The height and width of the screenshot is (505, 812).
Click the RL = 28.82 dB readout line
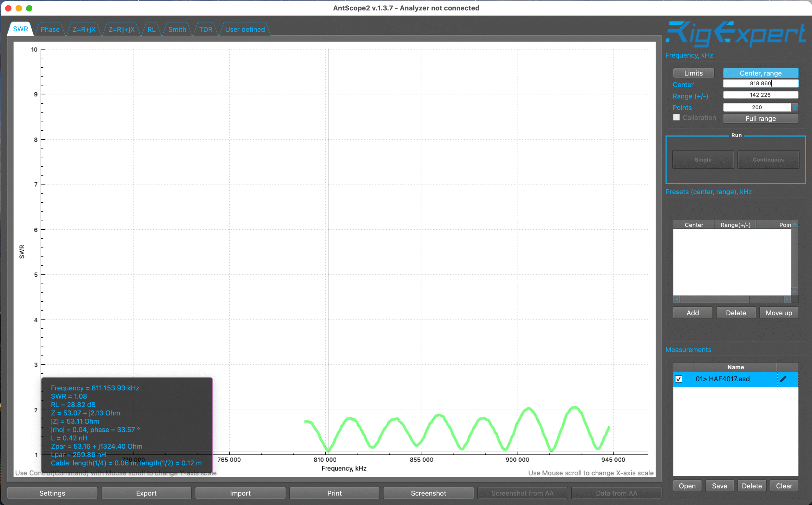click(73, 404)
